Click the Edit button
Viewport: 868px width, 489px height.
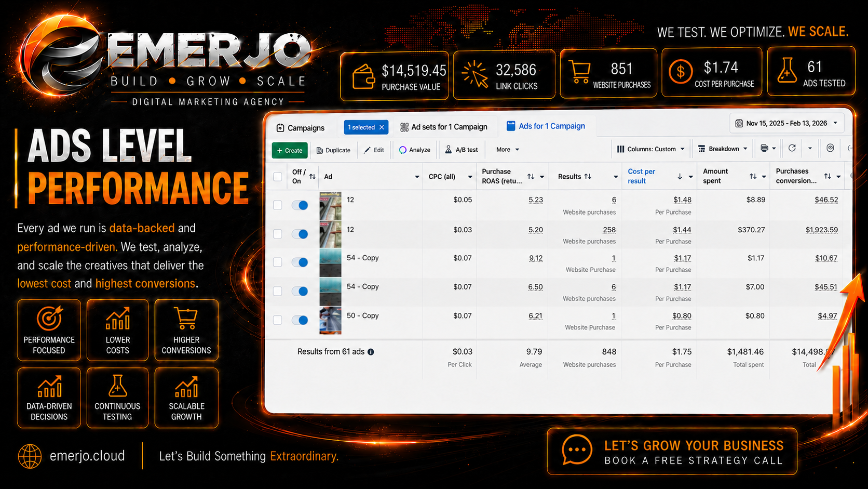[374, 150]
